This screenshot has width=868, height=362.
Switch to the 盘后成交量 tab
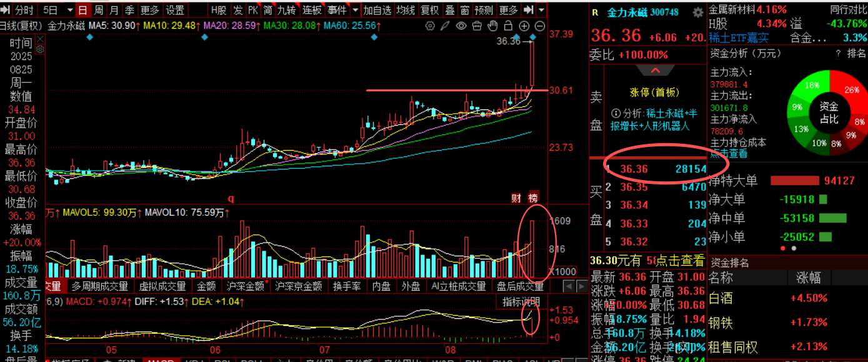(x=520, y=286)
